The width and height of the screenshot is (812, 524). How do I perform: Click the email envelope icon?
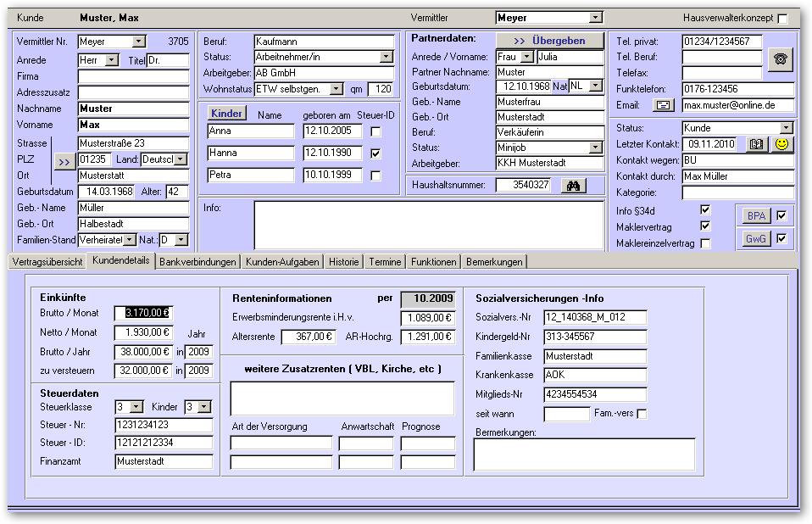tap(664, 105)
